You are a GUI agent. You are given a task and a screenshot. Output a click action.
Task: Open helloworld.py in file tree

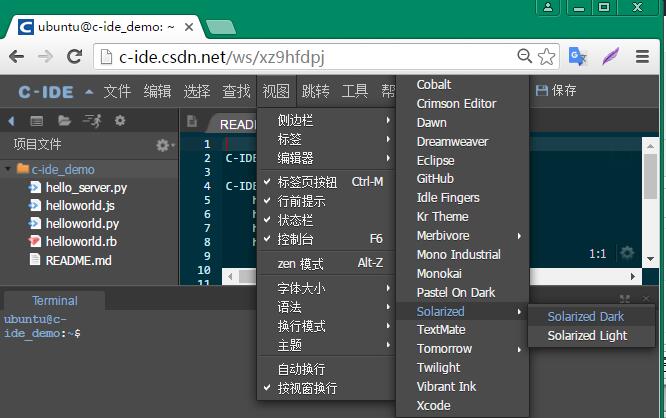point(82,223)
